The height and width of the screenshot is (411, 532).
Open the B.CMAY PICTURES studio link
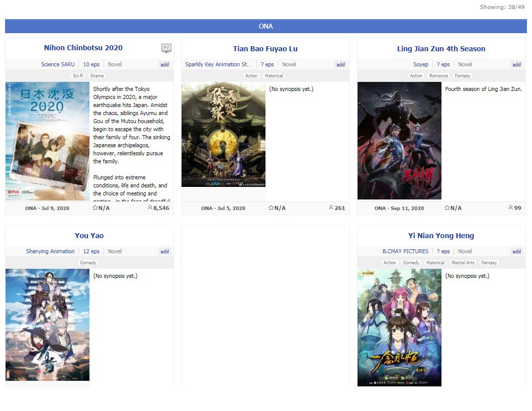405,251
